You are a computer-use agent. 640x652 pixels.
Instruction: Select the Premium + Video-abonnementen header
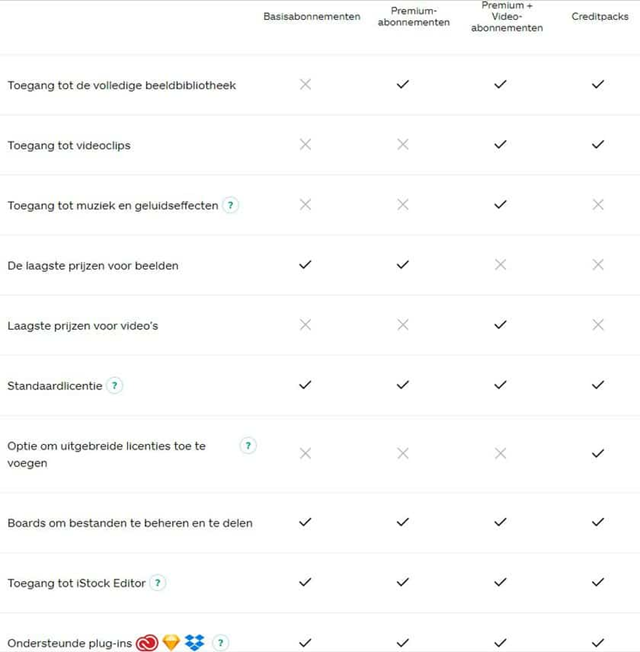[507, 17]
